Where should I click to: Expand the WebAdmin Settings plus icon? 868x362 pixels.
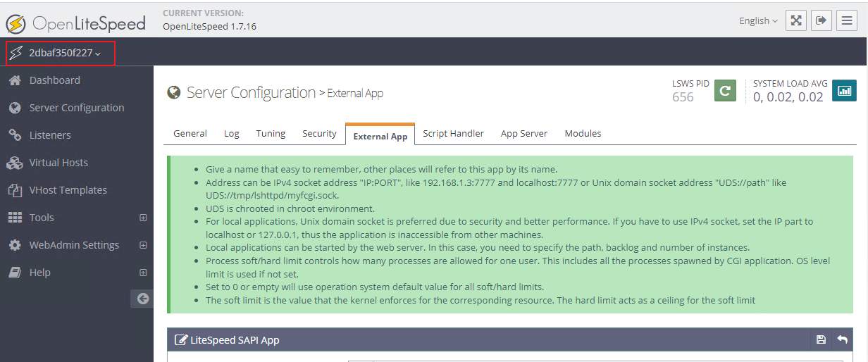coord(143,245)
